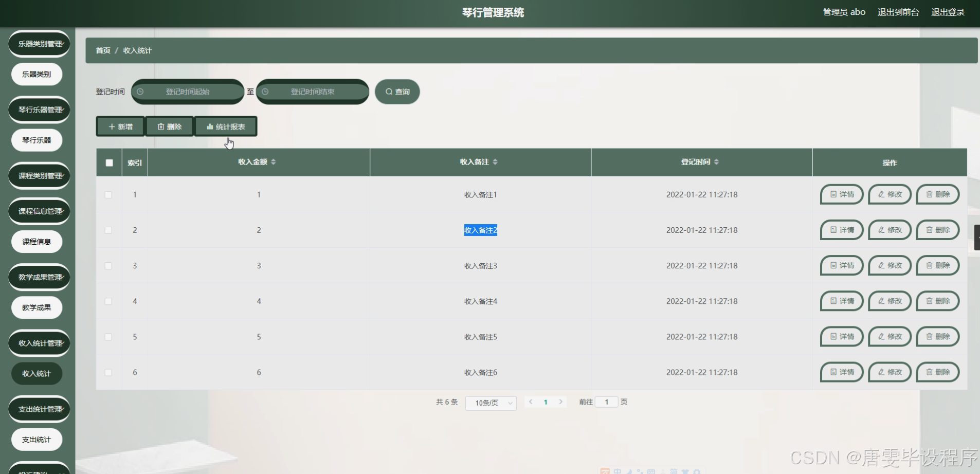Image resolution: width=980 pixels, height=474 pixels.
Task: Open the 教学成果 submenu item
Action: tap(37, 307)
